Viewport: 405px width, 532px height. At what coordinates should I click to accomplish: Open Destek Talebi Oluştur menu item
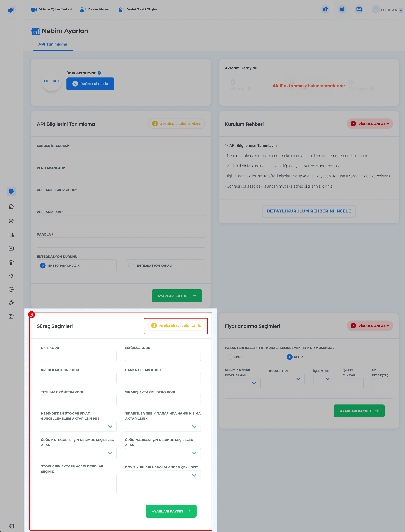pyautogui.click(x=138, y=9)
